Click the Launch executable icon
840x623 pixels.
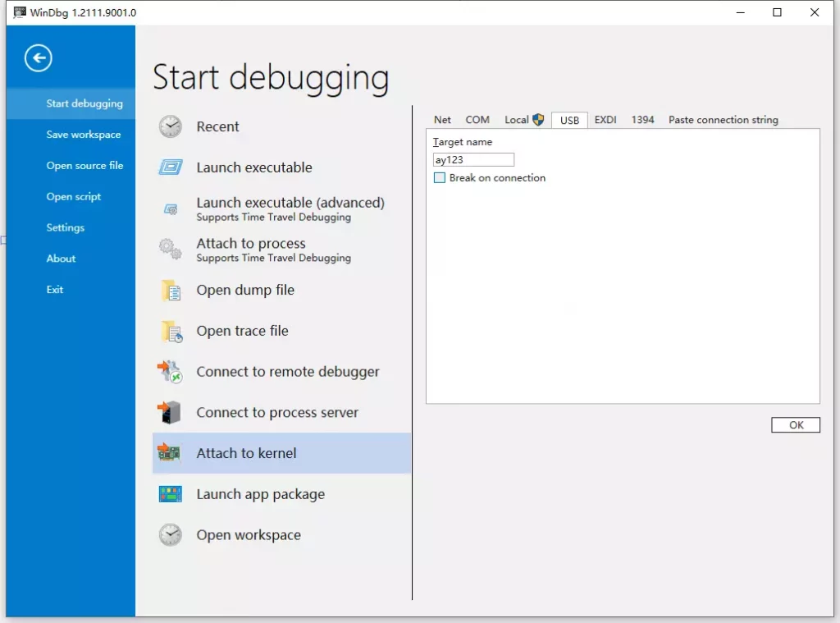[171, 167]
